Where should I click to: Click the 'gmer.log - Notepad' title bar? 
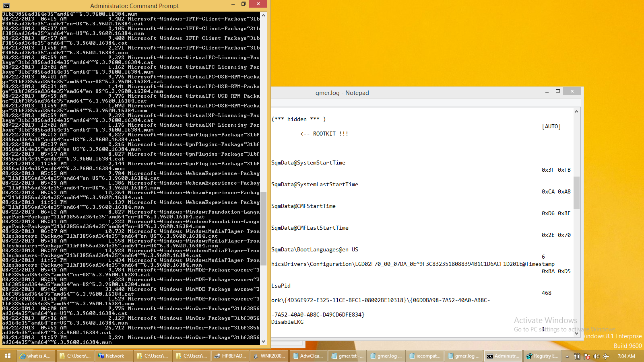click(x=342, y=93)
